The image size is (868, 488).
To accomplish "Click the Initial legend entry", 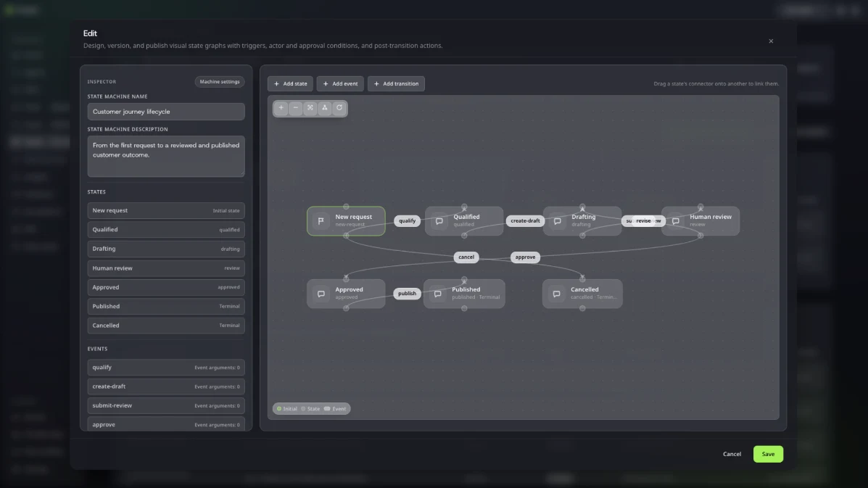I will (x=286, y=409).
